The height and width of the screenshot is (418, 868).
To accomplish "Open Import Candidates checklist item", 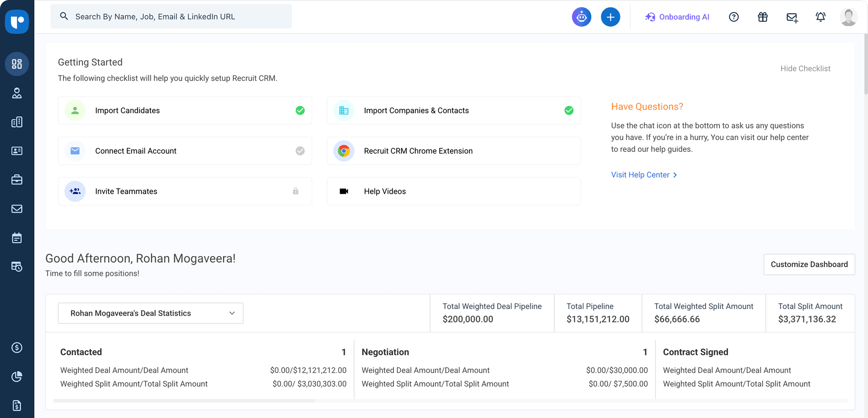I will point(185,110).
